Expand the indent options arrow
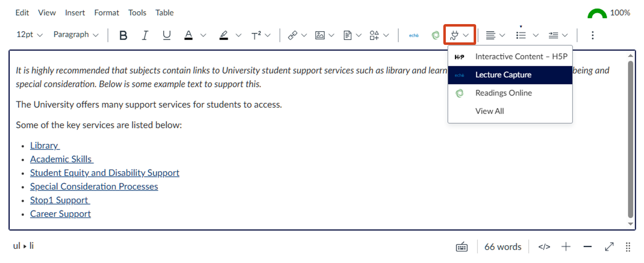Image resolution: width=644 pixels, height=263 pixels. 564,35
